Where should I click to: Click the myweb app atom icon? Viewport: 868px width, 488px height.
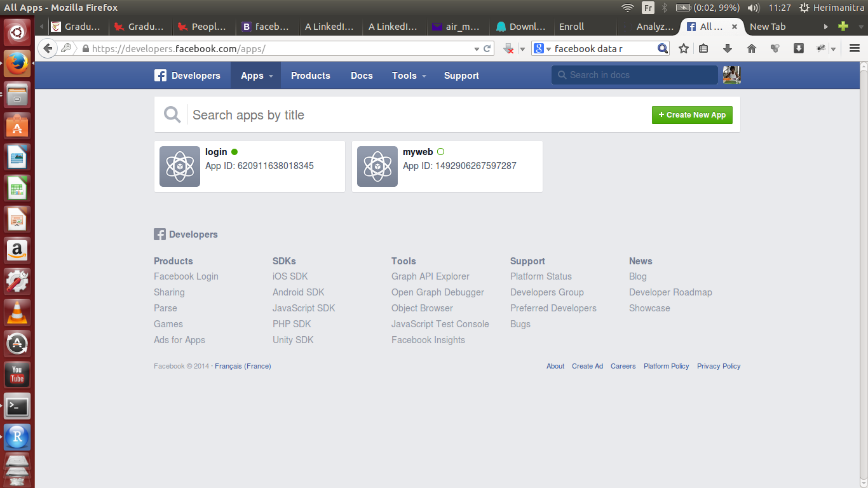click(377, 166)
